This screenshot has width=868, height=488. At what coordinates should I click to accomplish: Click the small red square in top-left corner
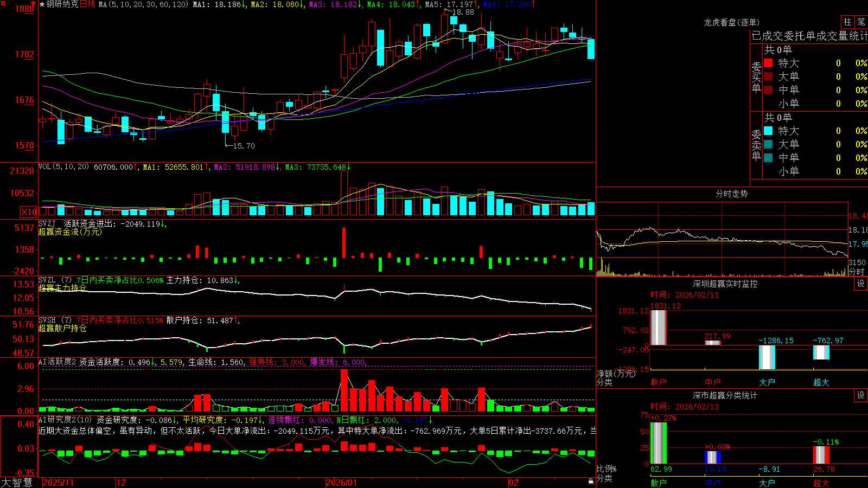(x=2, y=2)
